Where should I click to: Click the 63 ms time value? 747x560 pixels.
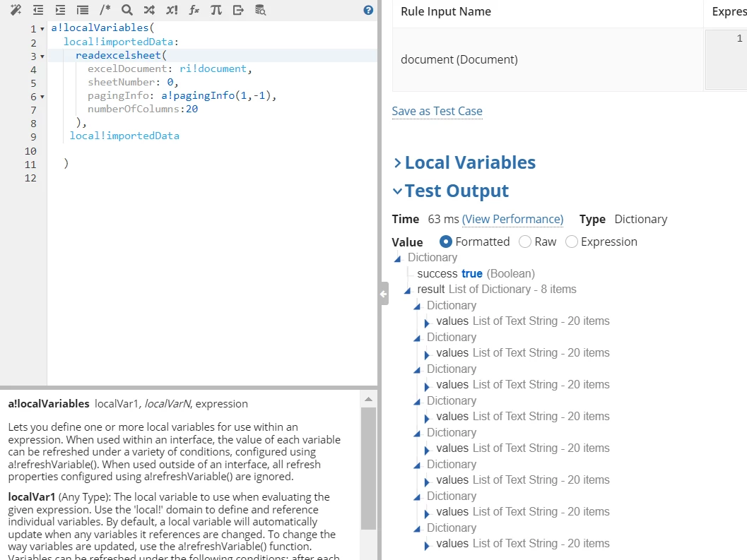[443, 219]
